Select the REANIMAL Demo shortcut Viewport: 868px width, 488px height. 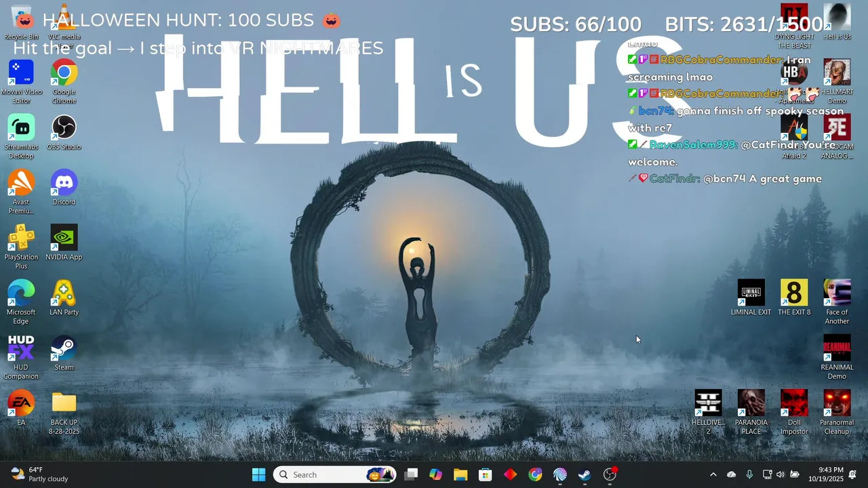(837, 357)
